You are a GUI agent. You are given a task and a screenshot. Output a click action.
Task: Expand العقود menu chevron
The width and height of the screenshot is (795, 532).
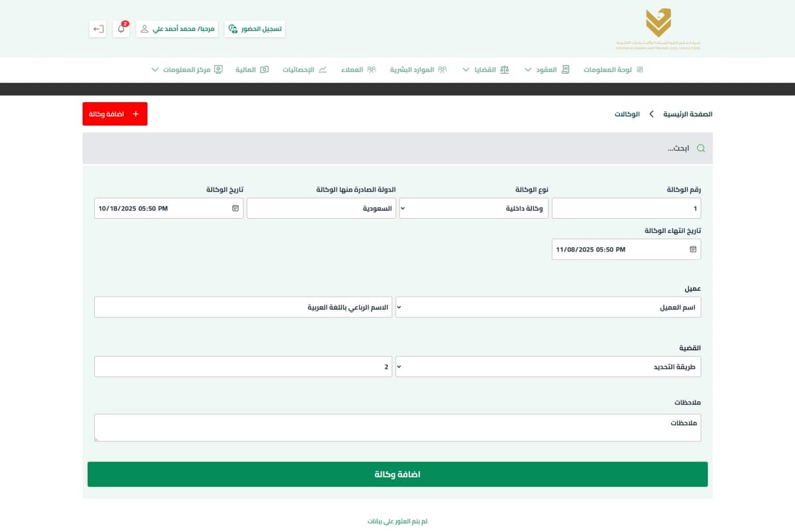point(528,70)
